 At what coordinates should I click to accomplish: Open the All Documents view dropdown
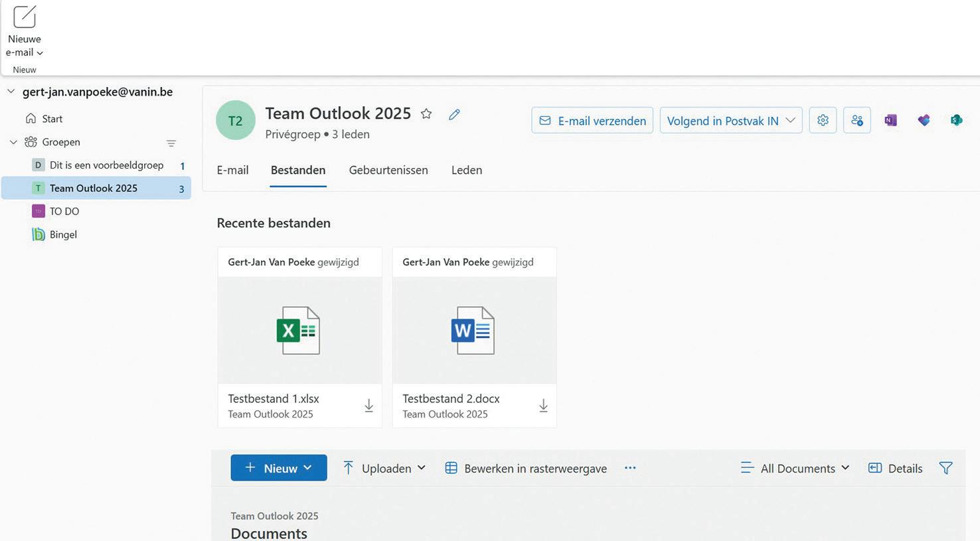pos(795,468)
